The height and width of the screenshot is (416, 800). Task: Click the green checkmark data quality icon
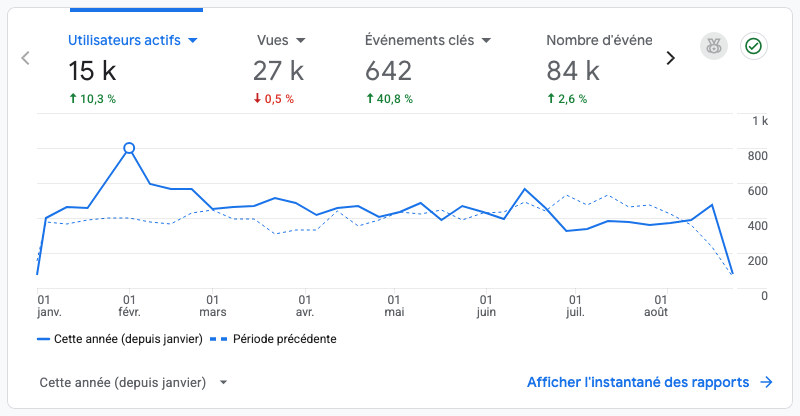tap(754, 46)
